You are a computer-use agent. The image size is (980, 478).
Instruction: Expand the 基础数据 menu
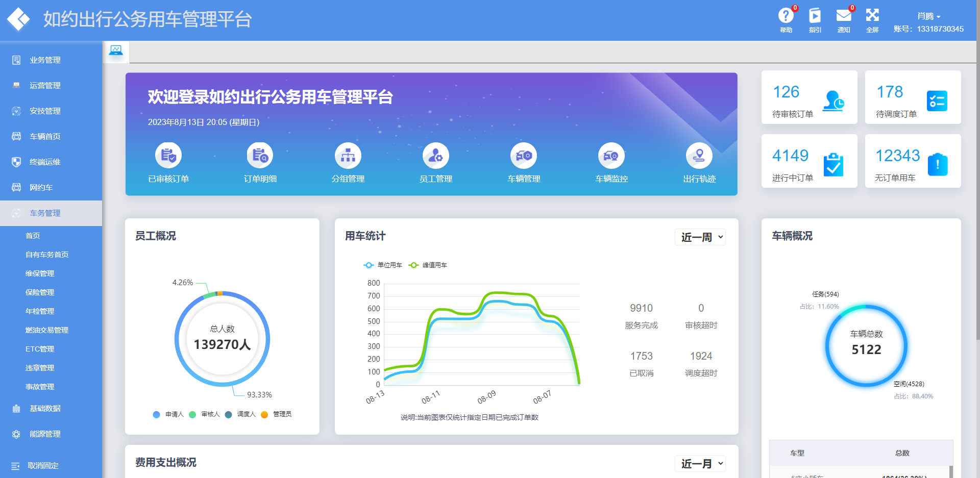[51, 409]
